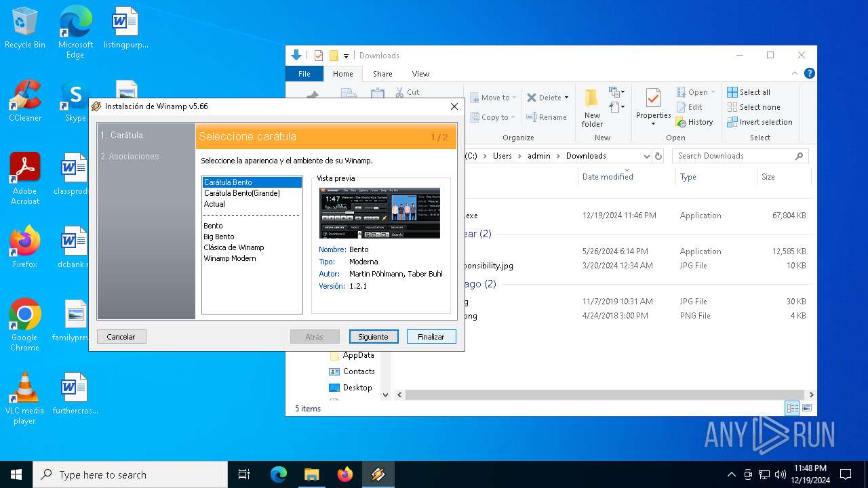The image size is (868, 488).
Task: Expand Delete dropdown arrow in ribbon
Action: pos(566,98)
